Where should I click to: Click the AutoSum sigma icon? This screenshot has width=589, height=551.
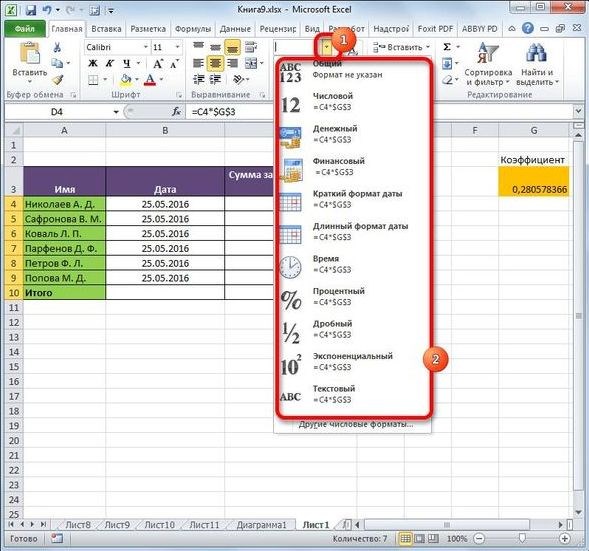point(447,47)
